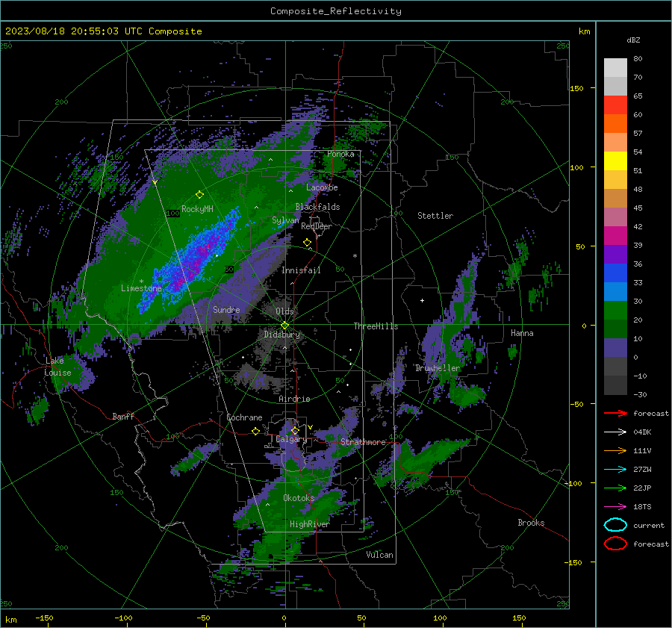Select the slate 0-10 dBZ color swatch
The image size is (672, 628).
615,348
